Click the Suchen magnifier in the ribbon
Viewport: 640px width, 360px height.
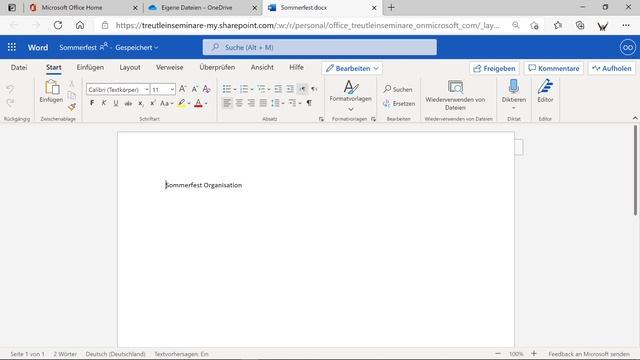(x=398, y=89)
